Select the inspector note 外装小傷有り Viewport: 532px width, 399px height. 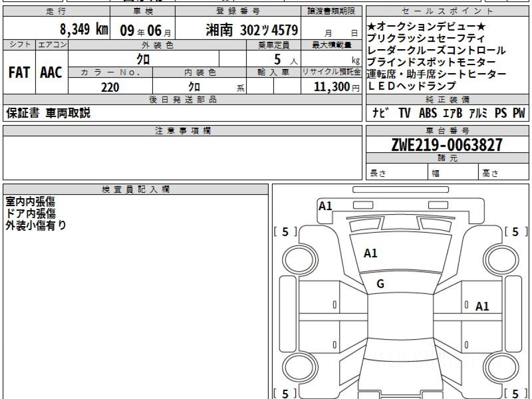[x=35, y=225]
